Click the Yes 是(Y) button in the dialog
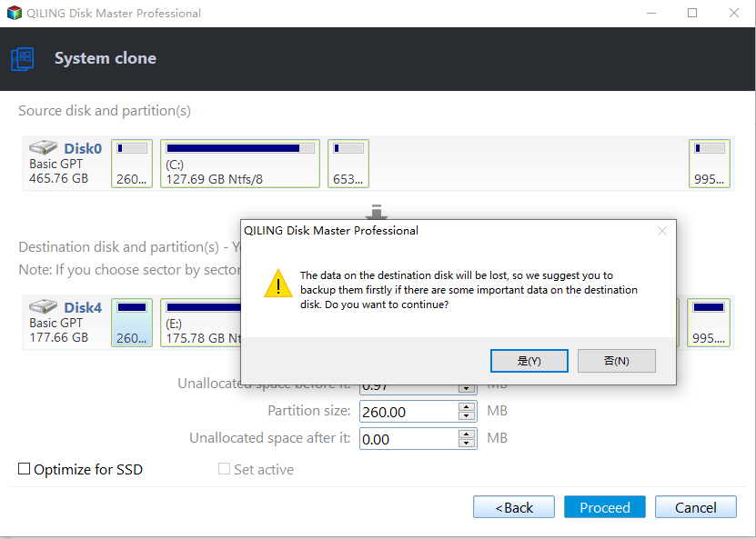Viewport: 756px width, 539px height. tap(529, 361)
